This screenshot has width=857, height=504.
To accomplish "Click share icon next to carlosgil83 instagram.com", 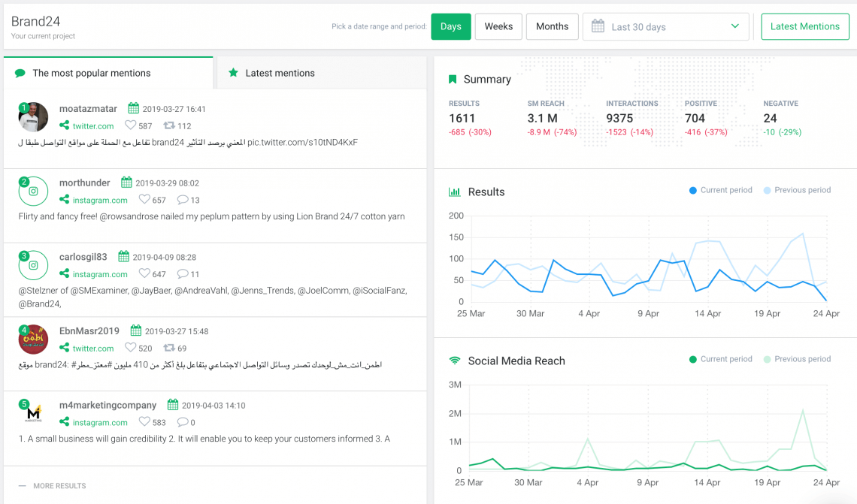I will 65,273.
